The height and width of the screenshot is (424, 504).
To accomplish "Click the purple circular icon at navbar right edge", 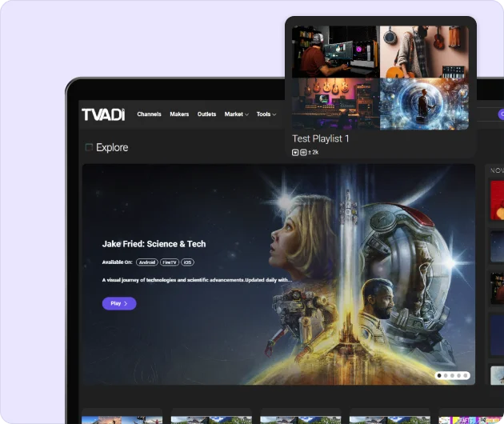I will tap(502, 114).
